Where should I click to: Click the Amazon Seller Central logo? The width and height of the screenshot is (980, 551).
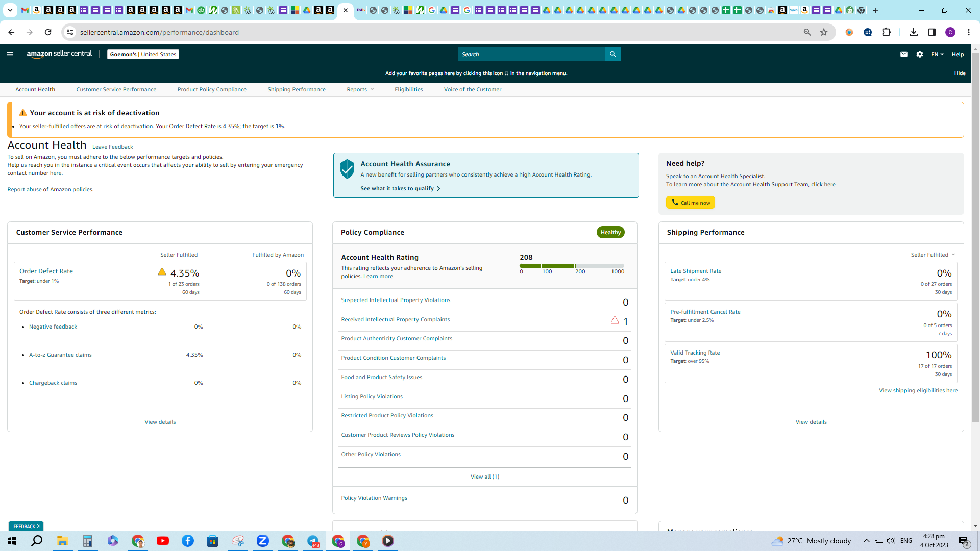59,54
